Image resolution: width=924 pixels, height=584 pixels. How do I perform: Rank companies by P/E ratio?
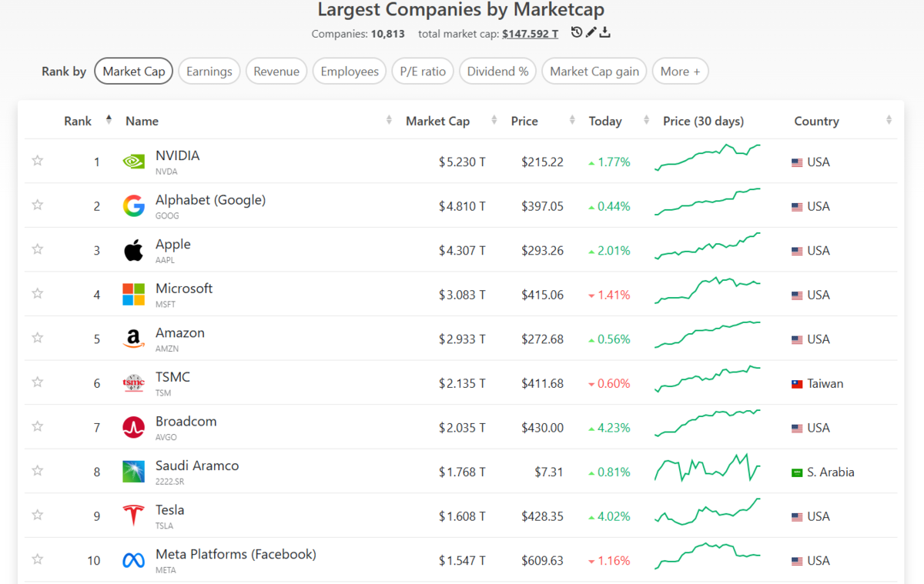point(423,72)
